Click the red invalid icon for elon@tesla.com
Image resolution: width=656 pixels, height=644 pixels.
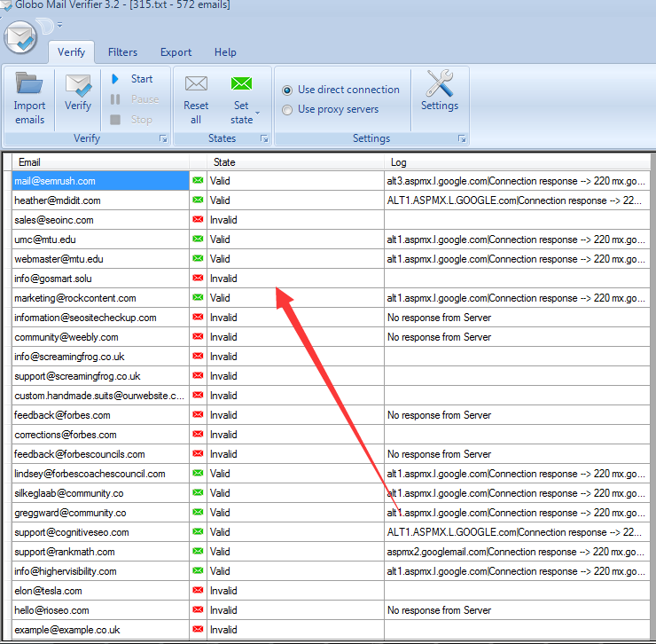pos(198,590)
